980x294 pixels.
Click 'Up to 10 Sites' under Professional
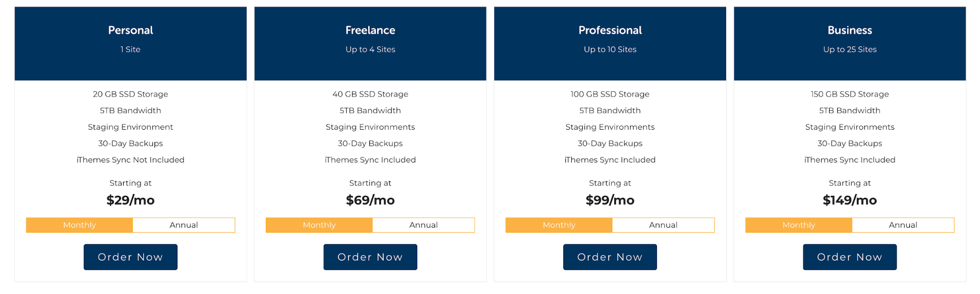click(609, 49)
